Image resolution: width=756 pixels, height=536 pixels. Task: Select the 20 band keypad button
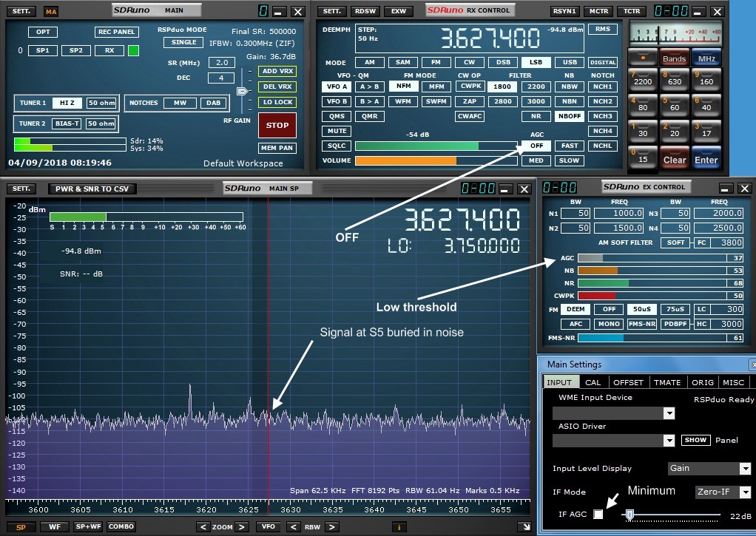click(675, 132)
